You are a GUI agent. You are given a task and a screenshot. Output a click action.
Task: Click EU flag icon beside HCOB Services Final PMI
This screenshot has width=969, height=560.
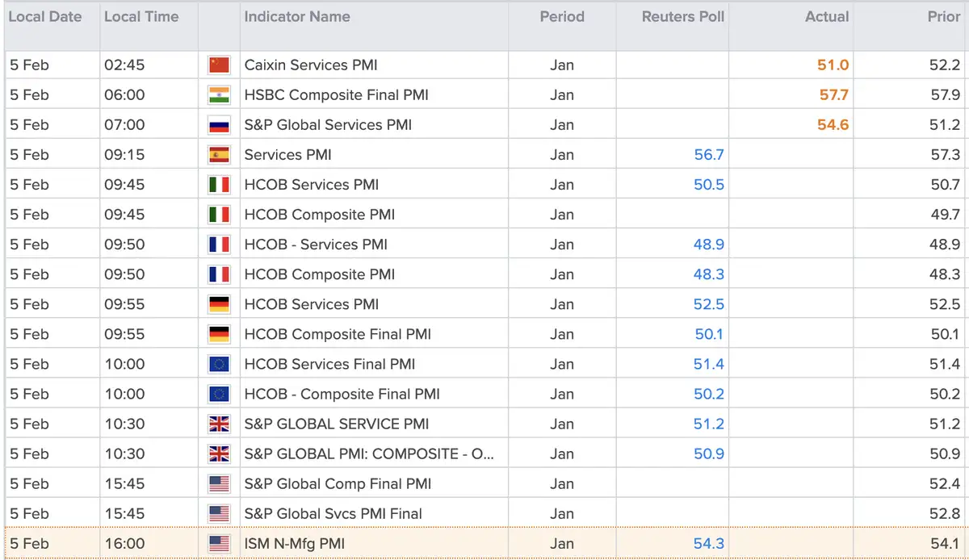[219, 364]
